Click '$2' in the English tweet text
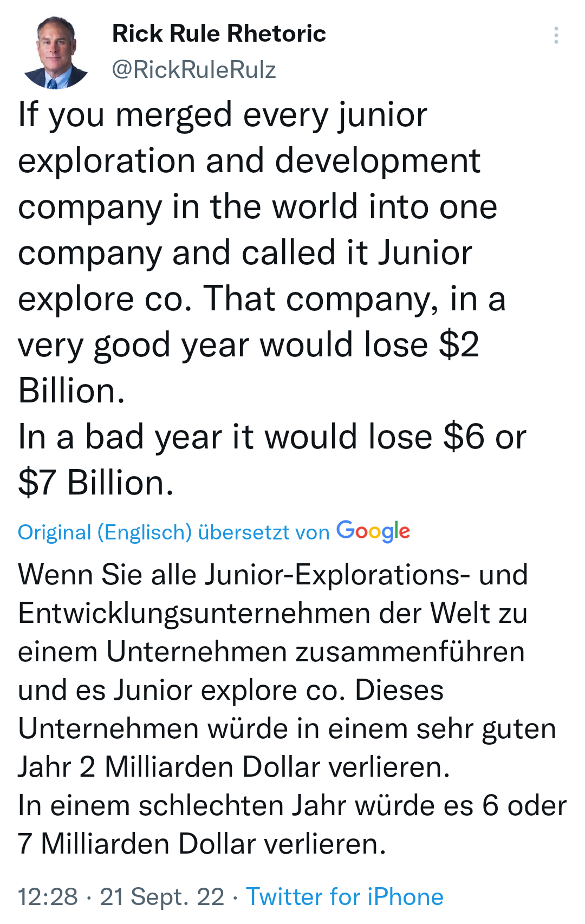585x924 pixels. tap(459, 345)
